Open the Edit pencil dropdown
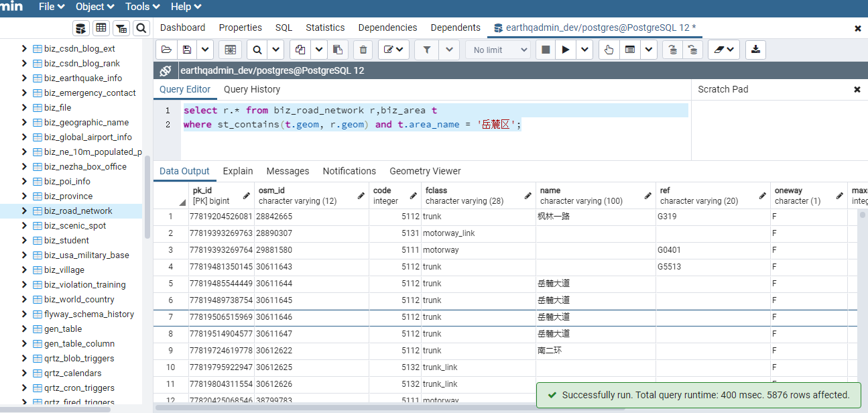Screen dimensions: 868x413 click(393, 50)
